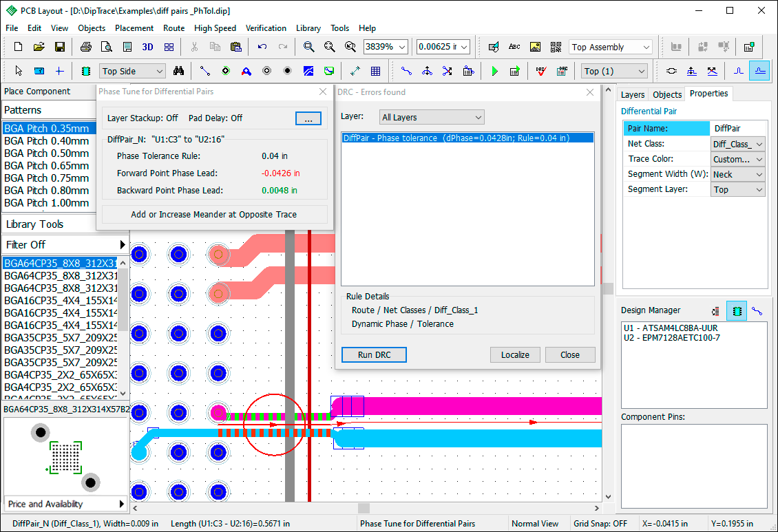
Task: Click the barcode QR icon
Action: [556, 47]
